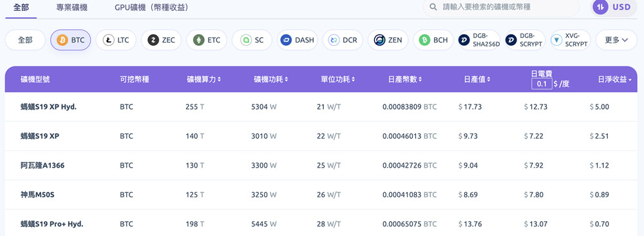Viewport: 644px width, 236px height.
Task: Open the GPU礦機（幣種收益）tab
Action: 151,7
